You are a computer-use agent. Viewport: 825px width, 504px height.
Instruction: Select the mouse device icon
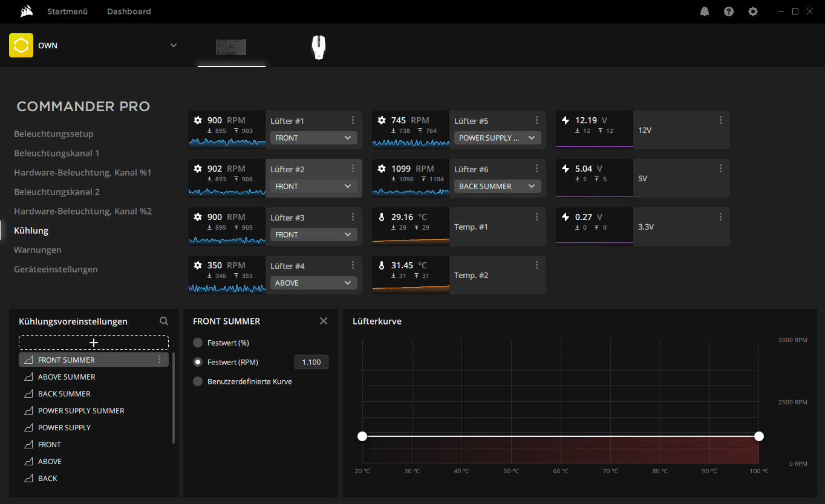[x=318, y=47]
